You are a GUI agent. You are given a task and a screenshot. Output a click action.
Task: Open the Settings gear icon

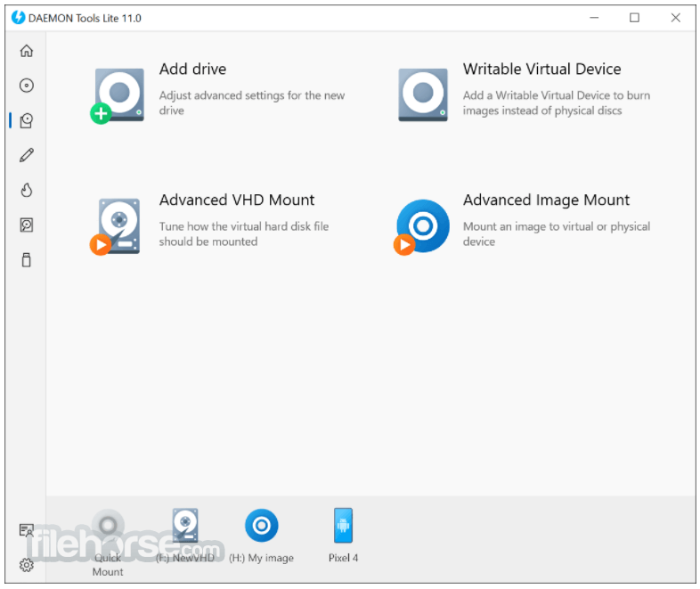coord(27,565)
